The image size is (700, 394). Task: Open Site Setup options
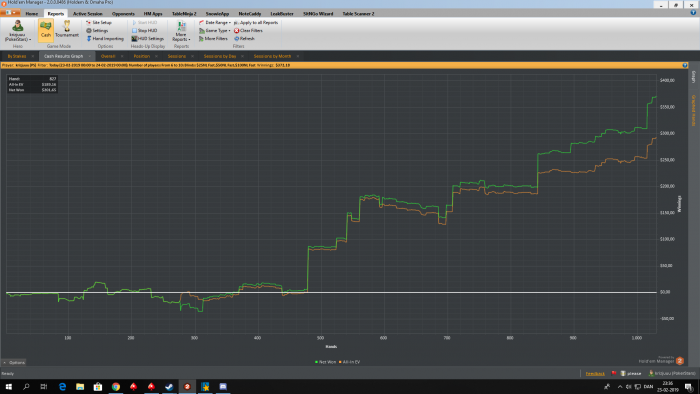(99, 22)
